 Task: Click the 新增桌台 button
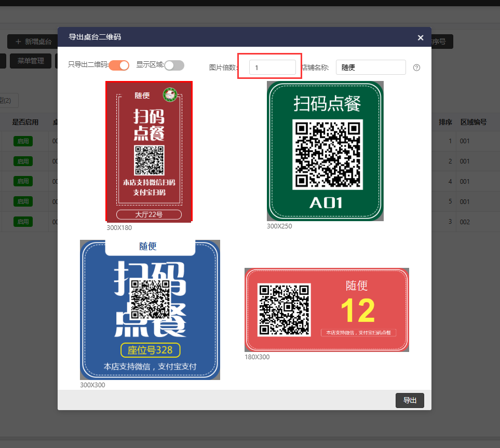click(33, 42)
